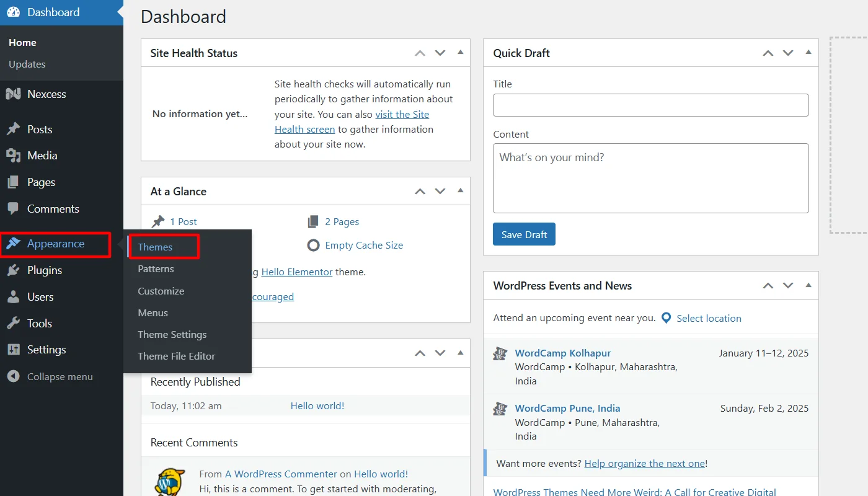Image resolution: width=868 pixels, height=496 pixels.
Task: Move At a Glance panel up
Action: point(420,192)
